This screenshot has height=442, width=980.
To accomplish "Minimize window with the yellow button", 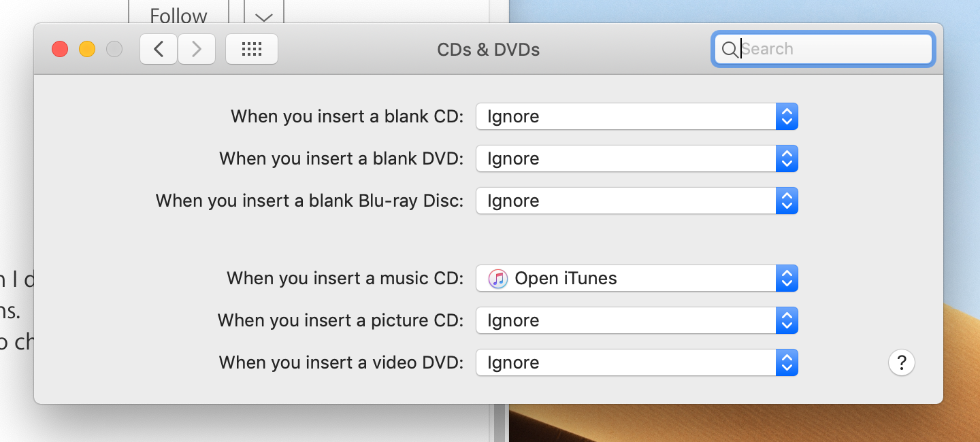I will click(87, 49).
